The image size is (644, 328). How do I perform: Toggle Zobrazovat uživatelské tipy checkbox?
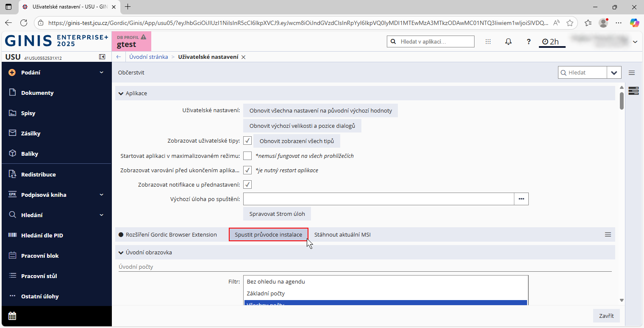pos(247,141)
